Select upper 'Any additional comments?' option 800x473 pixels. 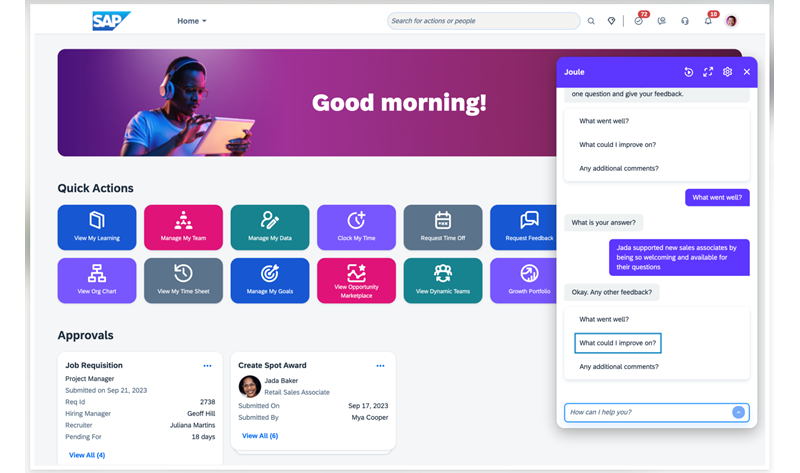pos(619,168)
